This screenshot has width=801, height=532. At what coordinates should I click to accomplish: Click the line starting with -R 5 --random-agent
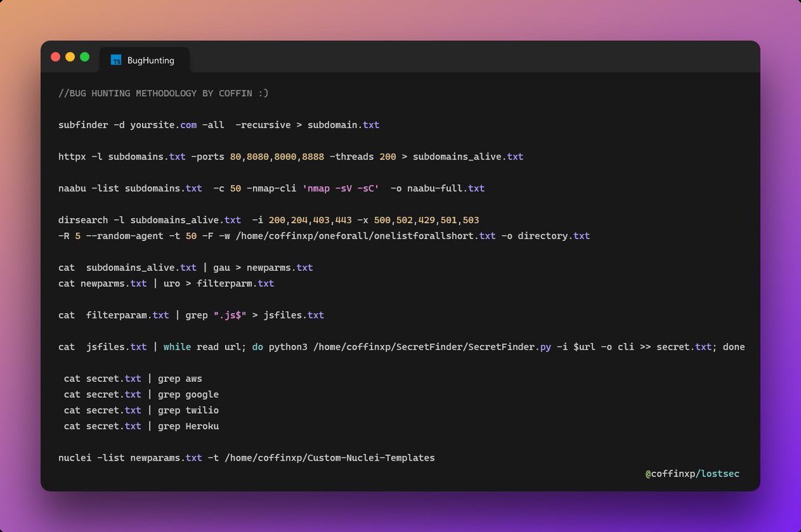pyautogui.click(x=324, y=236)
